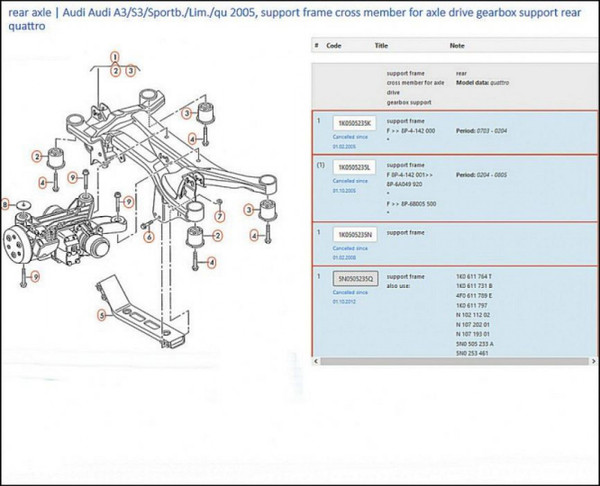Click callout 2 beside the left bushing
This screenshot has height=486, width=600.
[37, 155]
